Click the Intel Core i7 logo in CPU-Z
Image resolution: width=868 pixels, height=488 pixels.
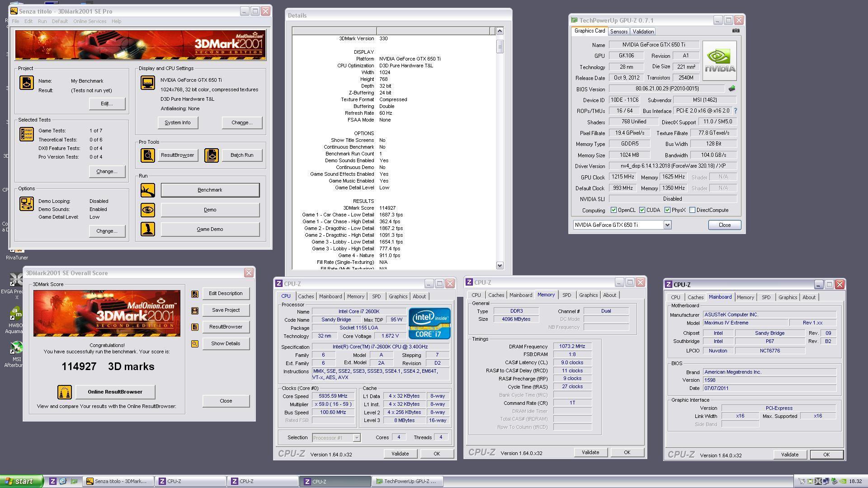click(429, 324)
